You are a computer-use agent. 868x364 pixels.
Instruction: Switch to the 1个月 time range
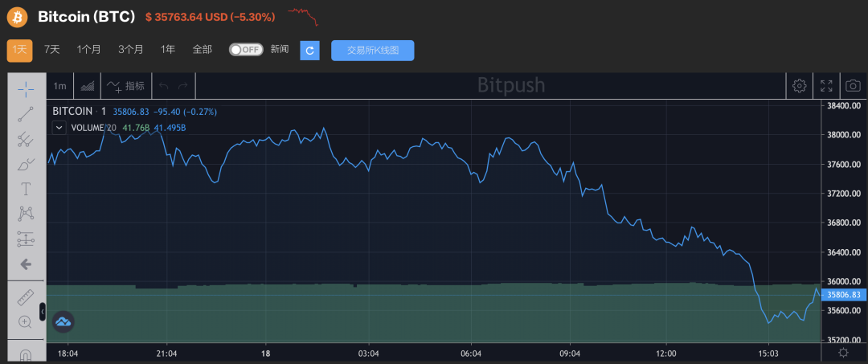pos(88,50)
